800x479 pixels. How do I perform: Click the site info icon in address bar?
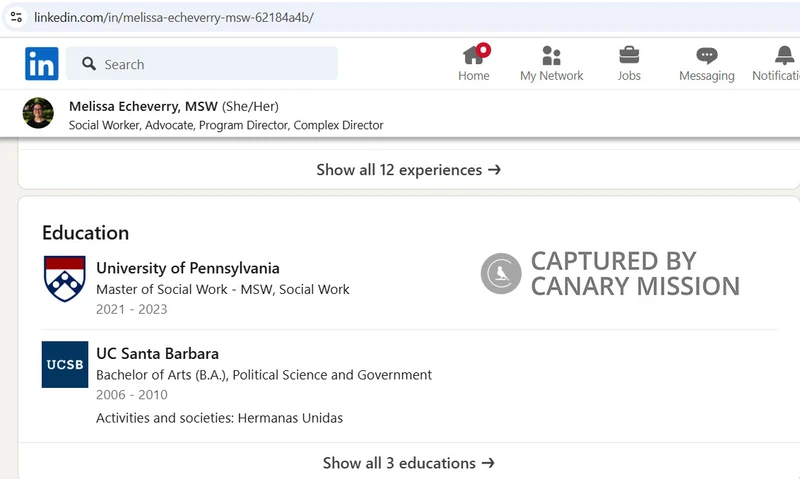coord(16,17)
